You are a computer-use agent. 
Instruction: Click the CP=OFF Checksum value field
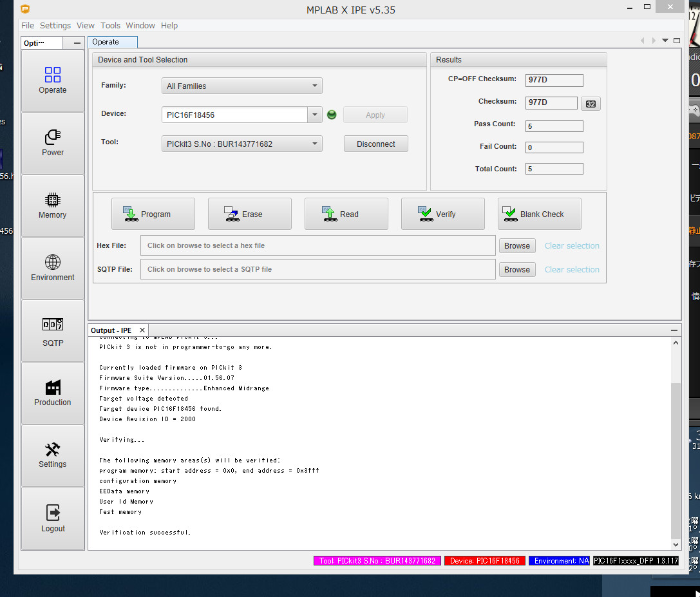tap(554, 80)
